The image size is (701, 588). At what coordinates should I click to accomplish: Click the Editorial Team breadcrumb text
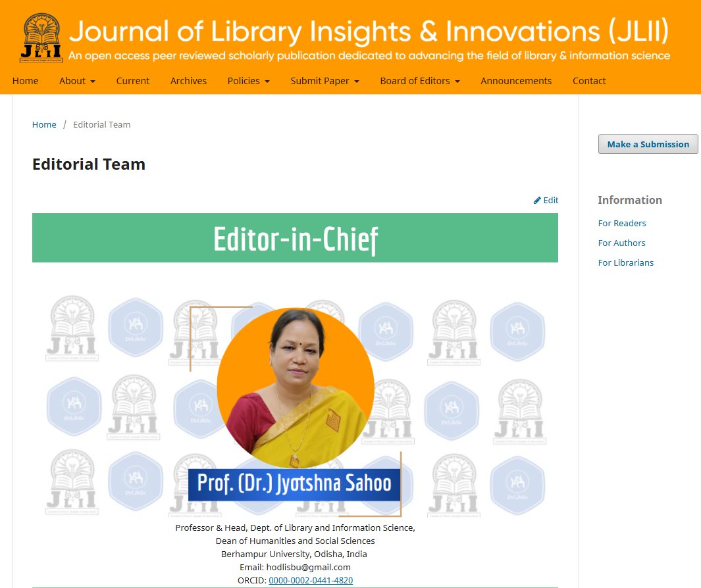pos(102,125)
